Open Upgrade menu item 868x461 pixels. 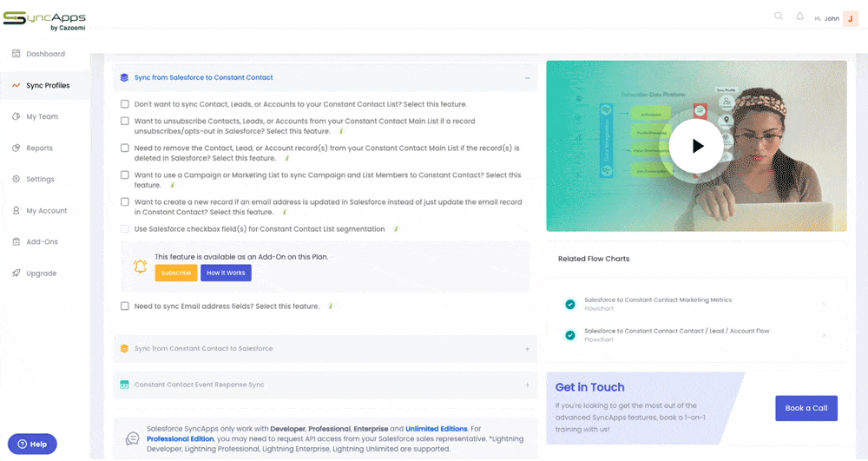42,273
